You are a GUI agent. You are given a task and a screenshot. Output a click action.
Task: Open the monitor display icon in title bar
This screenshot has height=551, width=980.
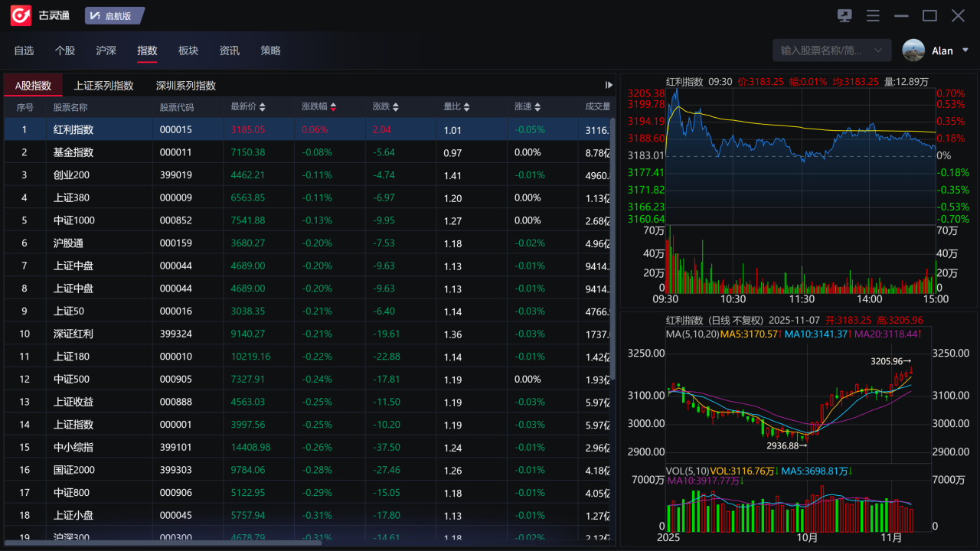(x=844, y=16)
